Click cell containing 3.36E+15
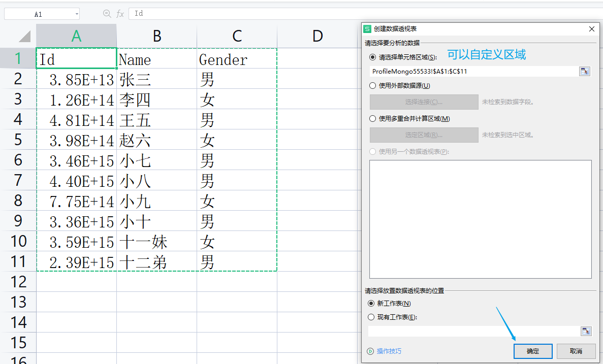This screenshot has height=364, width=603. (x=77, y=221)
